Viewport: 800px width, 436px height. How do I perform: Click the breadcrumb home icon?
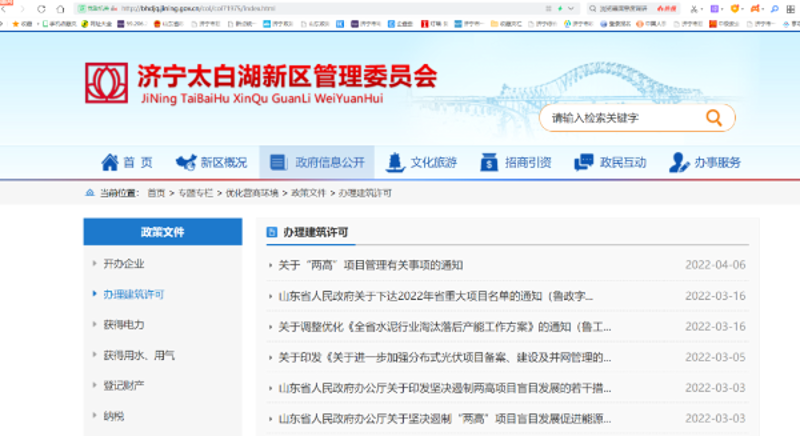pyautogui.click(x=90, y=193)
